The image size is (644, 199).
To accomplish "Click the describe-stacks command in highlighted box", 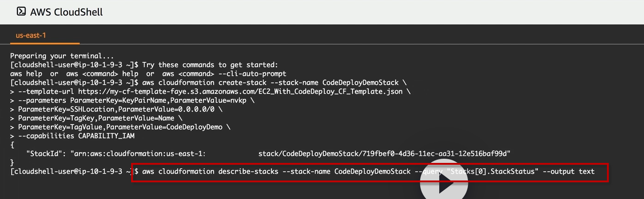I will tap(276, 172).
